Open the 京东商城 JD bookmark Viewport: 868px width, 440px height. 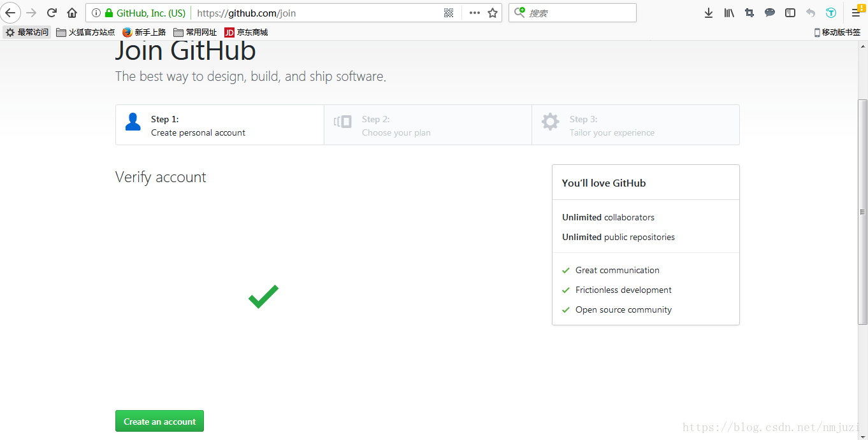click(246, 32)
